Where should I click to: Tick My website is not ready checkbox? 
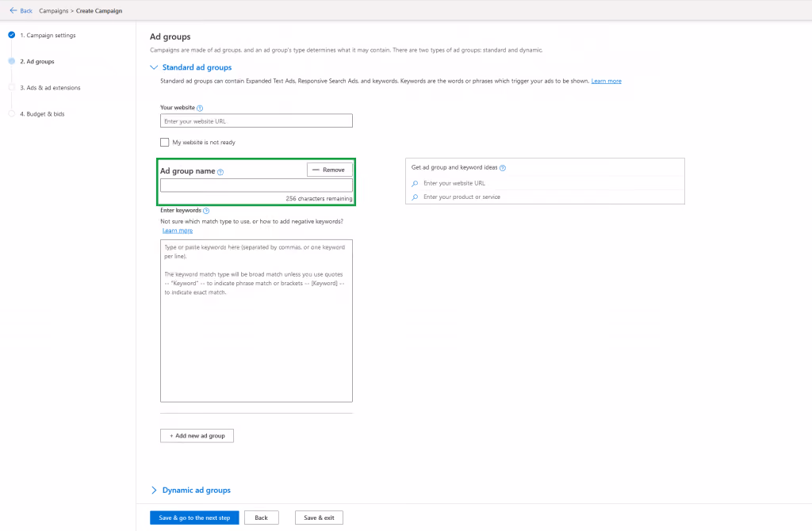tap(165, 143)
